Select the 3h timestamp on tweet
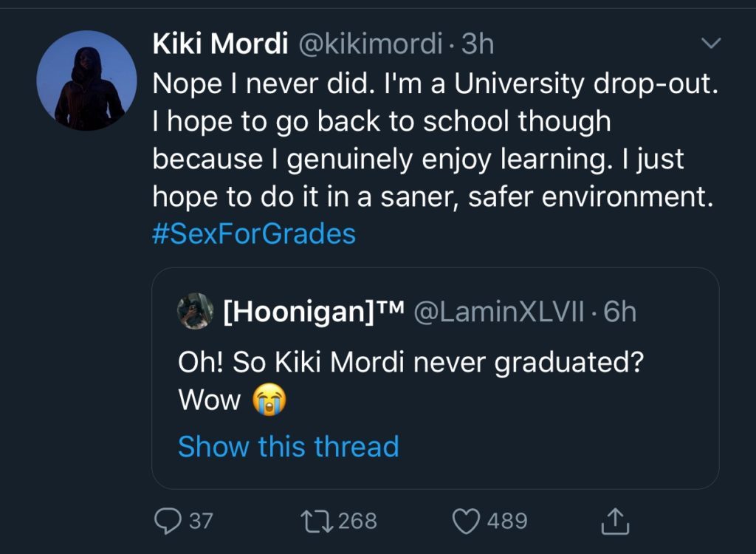Screen dimensions: 756x554 pos(478,45)
